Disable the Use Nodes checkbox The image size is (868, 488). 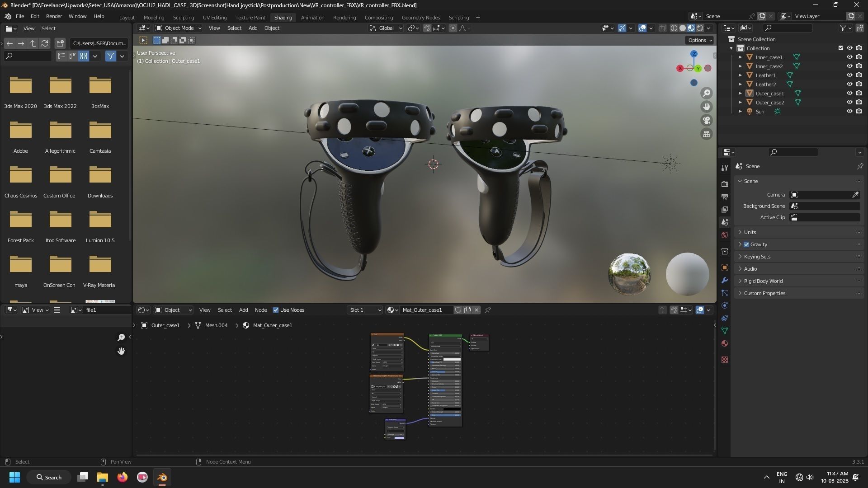276,310
